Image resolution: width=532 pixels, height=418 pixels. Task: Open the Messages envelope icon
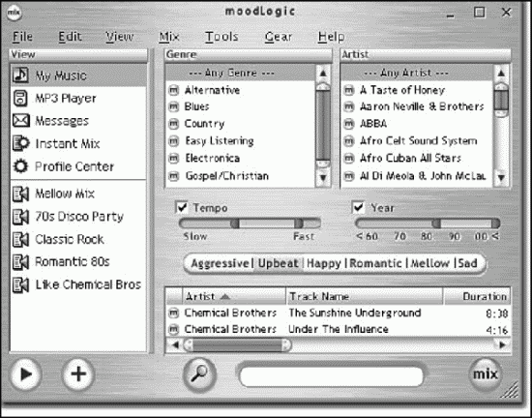pos(20,120)
